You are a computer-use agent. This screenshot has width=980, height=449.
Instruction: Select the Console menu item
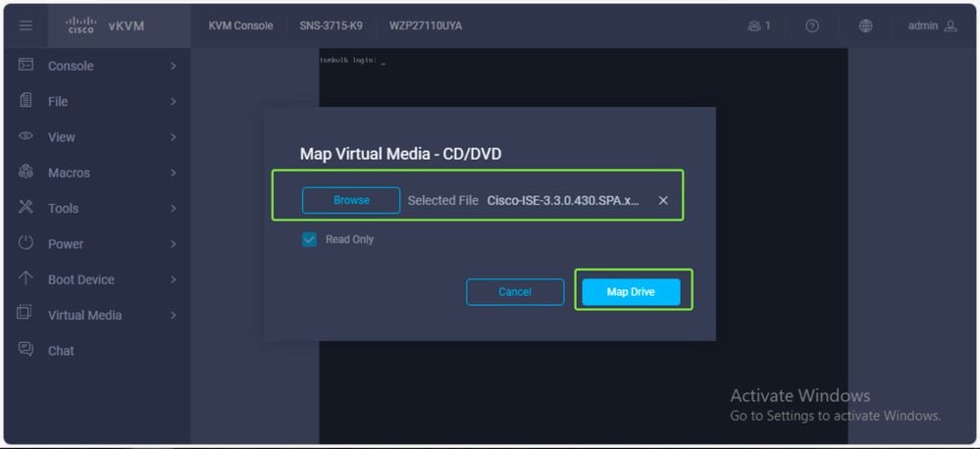[x=97, y=67]
